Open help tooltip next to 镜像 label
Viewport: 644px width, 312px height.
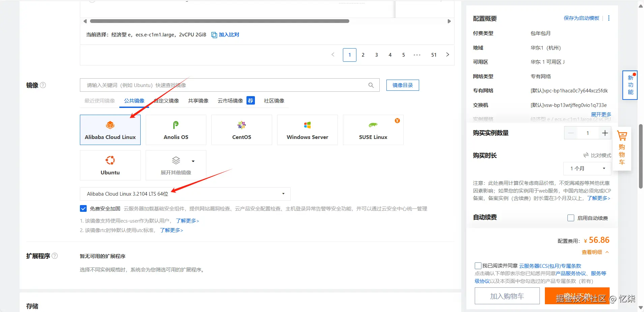43,85
